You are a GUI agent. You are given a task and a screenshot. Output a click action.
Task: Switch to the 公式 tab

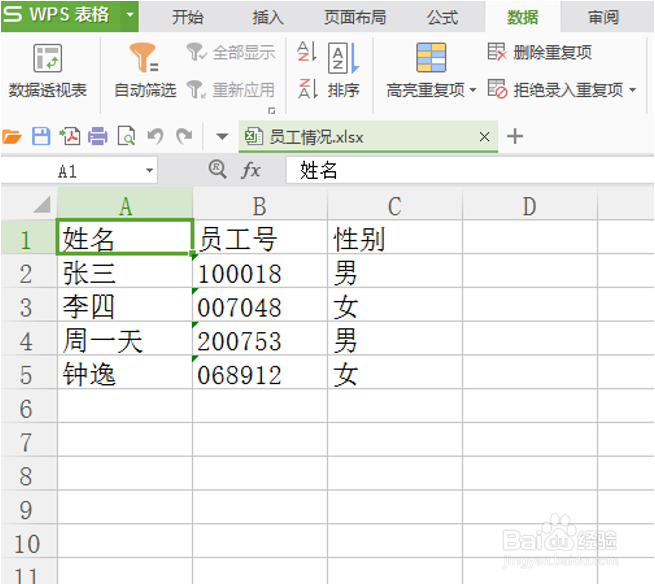coord(442,17)
